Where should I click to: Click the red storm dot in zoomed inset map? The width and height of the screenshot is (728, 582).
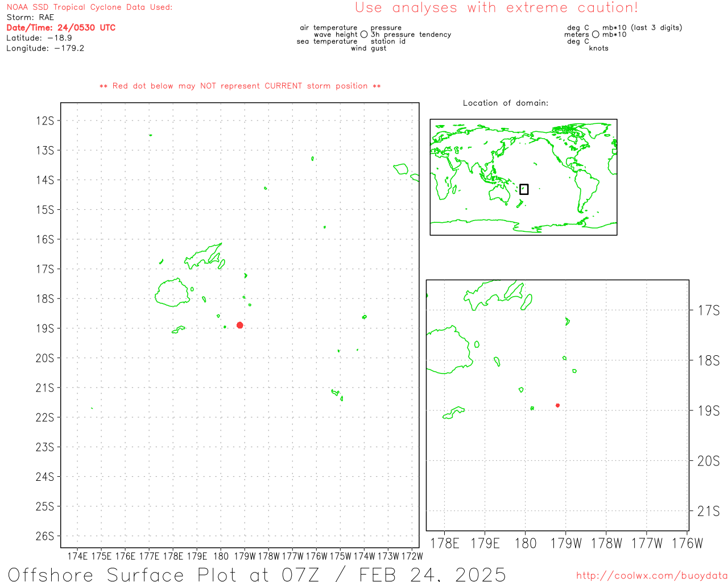tap(557, 405)
